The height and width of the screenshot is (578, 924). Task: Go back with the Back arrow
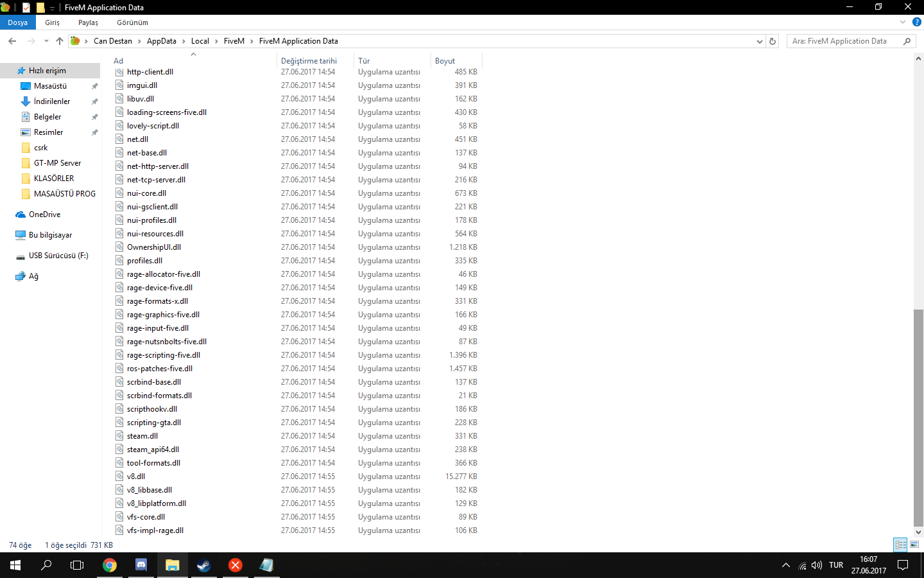(x=12, y=41)
